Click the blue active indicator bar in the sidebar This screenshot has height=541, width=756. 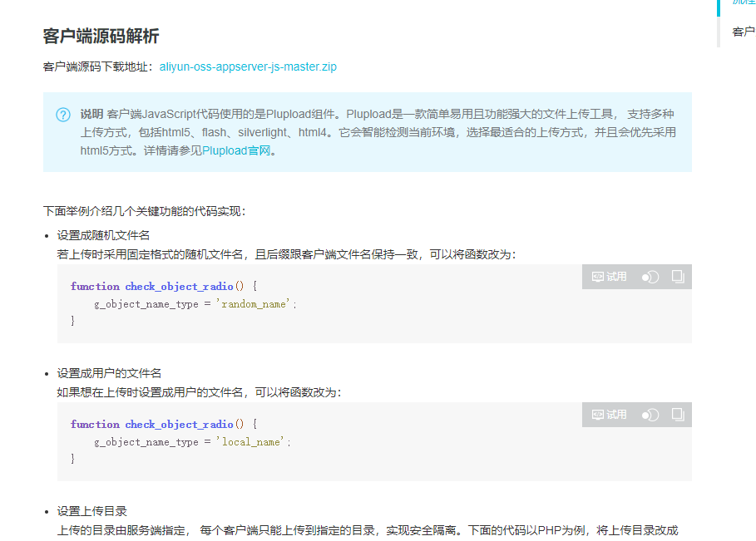[x=720, y=7]
